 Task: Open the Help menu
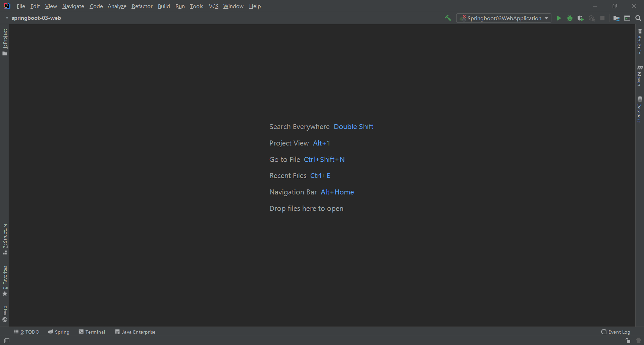click(x=255, y=6)
